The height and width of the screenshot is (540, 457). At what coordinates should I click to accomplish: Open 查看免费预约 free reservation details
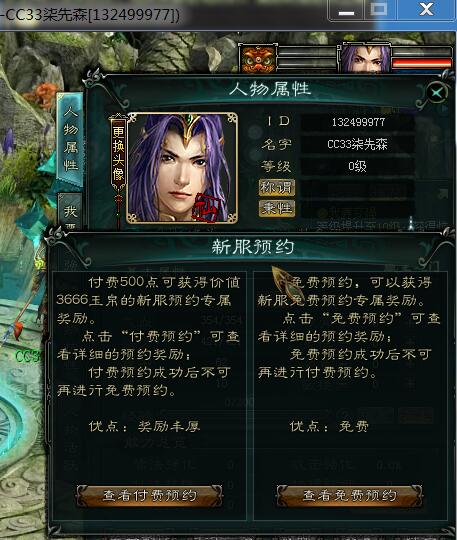[350, 496]
